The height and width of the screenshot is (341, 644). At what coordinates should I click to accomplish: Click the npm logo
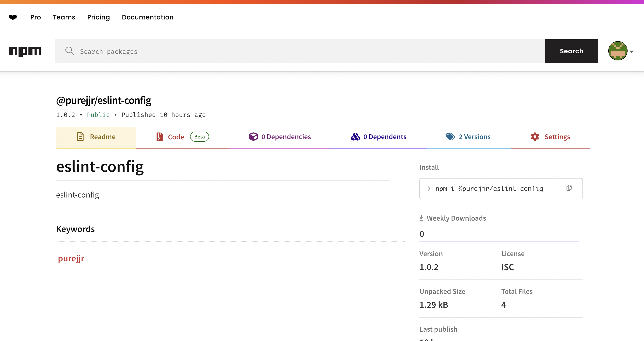(25, 51)
